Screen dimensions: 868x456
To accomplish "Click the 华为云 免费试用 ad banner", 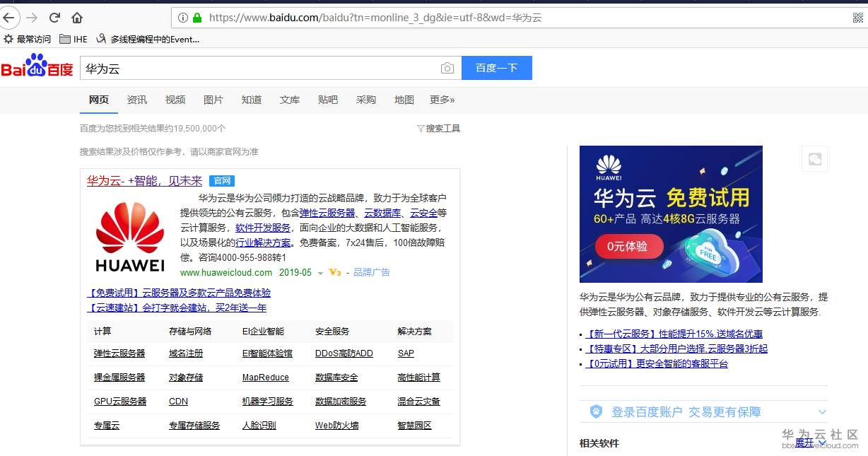I will [x=671, y=214].
